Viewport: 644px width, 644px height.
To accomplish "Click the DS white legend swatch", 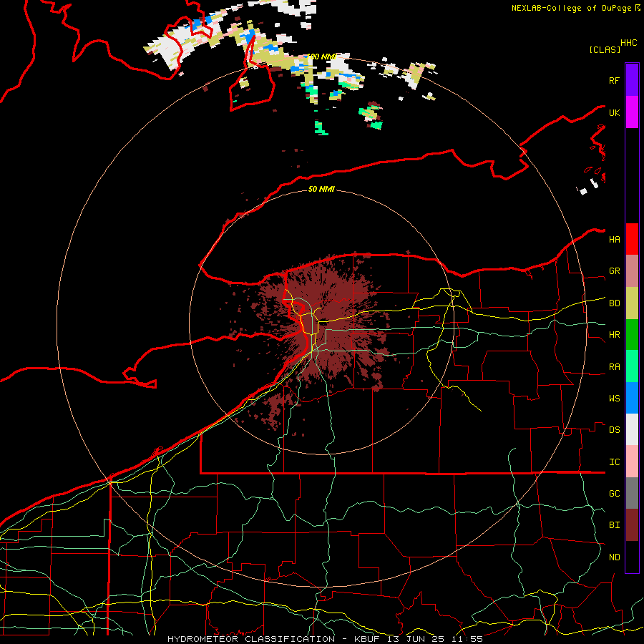I will (632, 429).
